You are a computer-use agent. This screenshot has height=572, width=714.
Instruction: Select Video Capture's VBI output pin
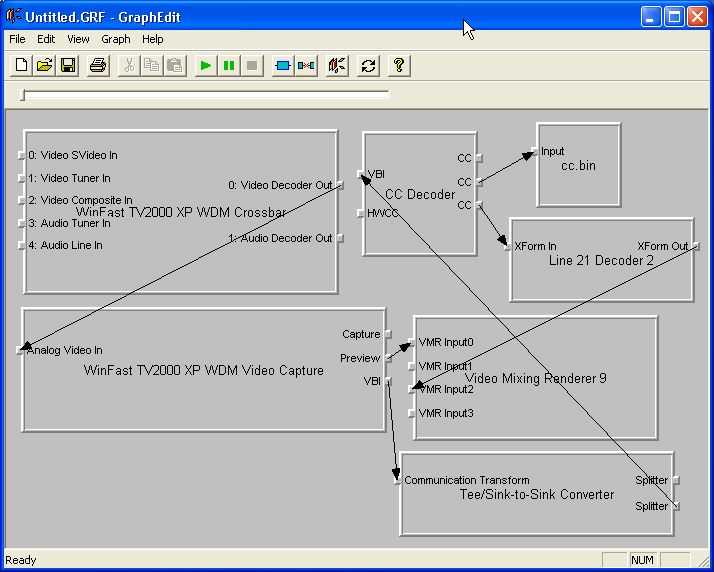pyautogui.click(x=388, y=381)
